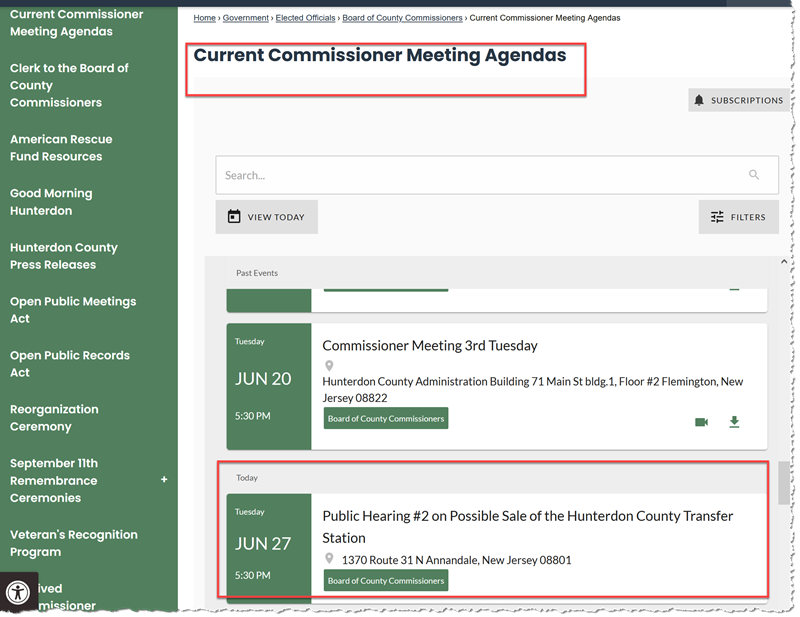Download the Jun 20 meeting agenda
Image resolution: width=800 pixels, height=617 pixels.
click(734, 422)
